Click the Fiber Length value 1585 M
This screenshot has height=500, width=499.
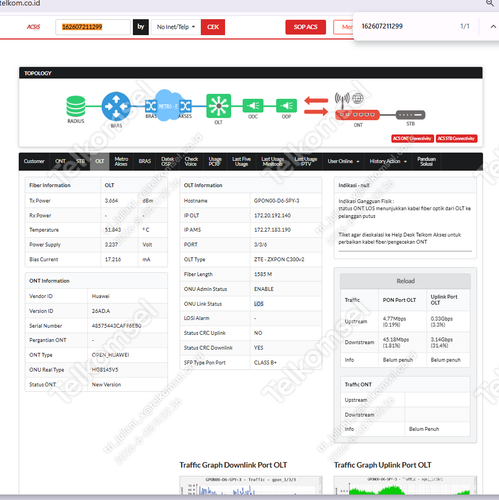263,274
